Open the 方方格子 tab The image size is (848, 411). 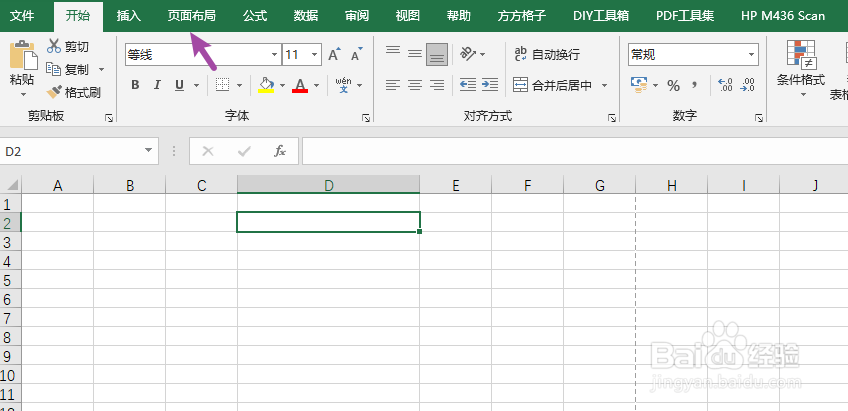pos(522,15)
